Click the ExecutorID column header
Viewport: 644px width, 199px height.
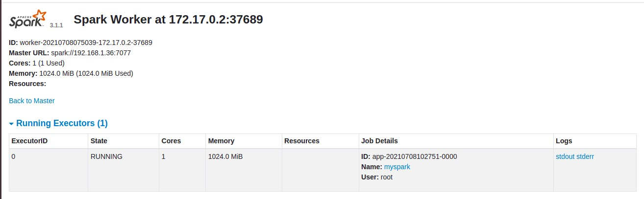29,141
